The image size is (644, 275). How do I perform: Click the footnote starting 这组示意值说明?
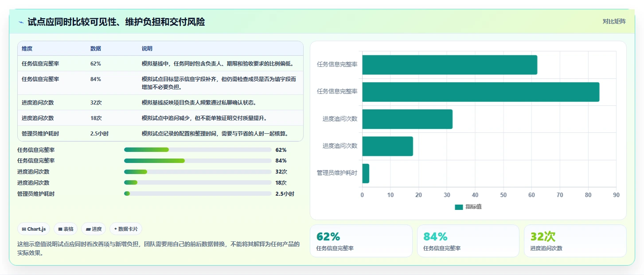159,248
